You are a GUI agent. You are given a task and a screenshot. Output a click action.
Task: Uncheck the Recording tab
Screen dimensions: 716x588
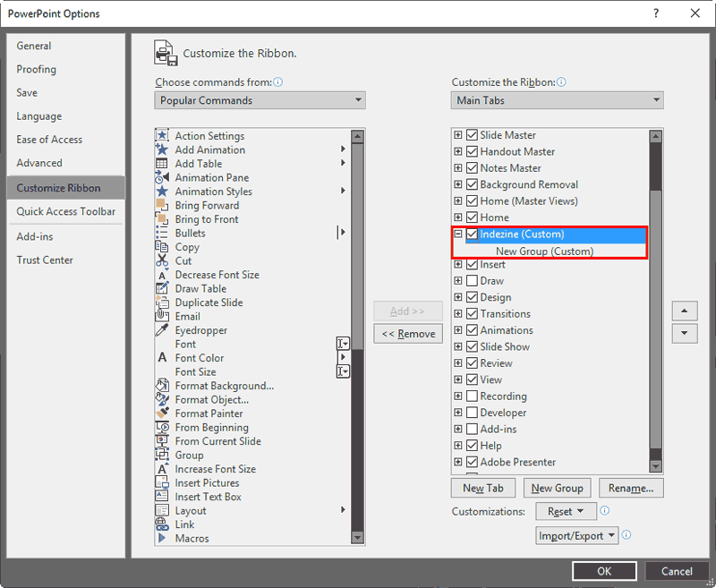472,396
